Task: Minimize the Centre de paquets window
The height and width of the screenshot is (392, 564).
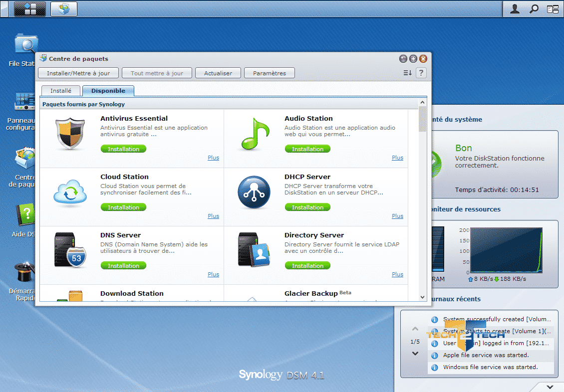Action: tap(403, 58)
